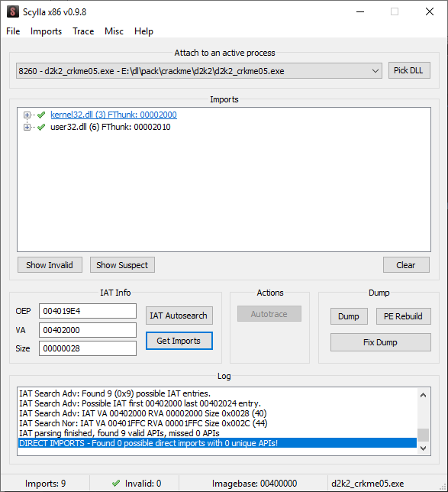This screenshot has height=492, width=448.
Task: Click the Pick DLL button
Action: [409, 70]
